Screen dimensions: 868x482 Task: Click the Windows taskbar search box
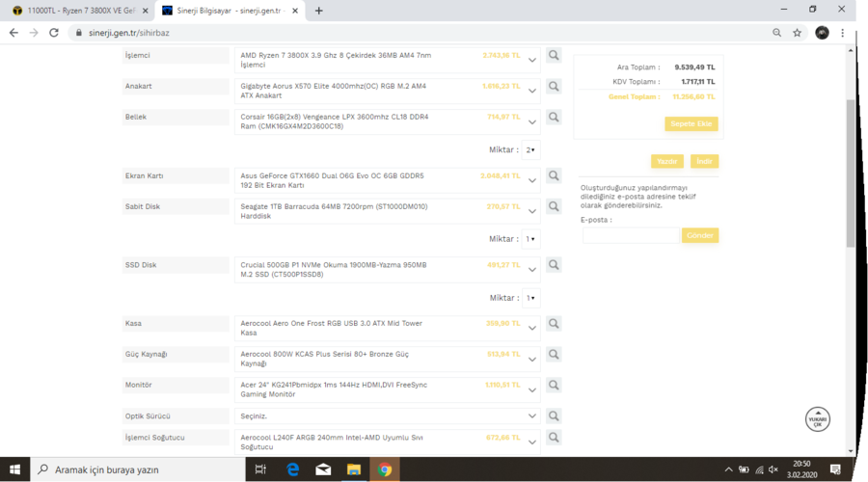(137, 469)
